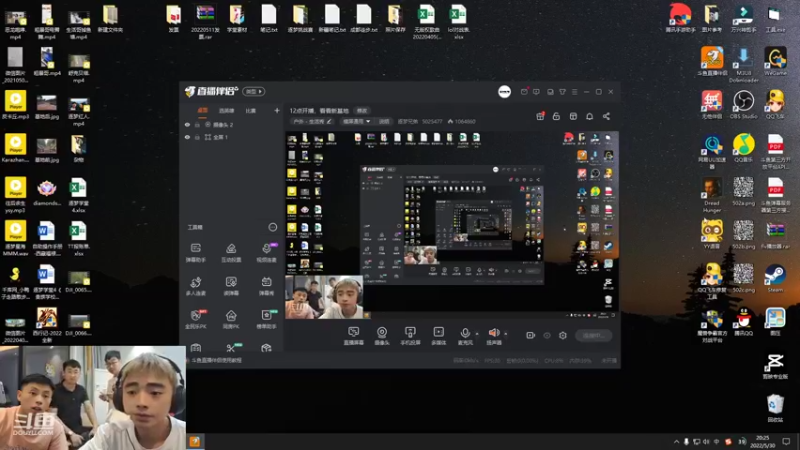Add 多媒体 multimedia source
The image size is (800, 450).
point(438,336)
